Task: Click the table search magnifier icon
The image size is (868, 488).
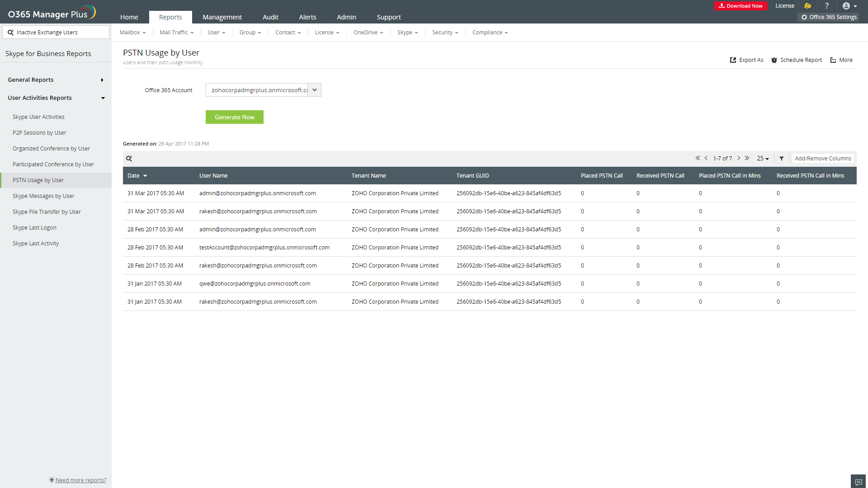Action: pos(129,159)
